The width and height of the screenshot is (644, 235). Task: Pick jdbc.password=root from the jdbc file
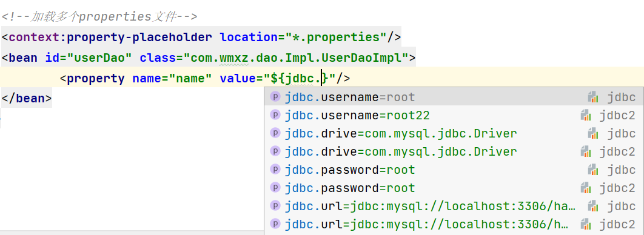pyautogui.click(x=454, y=170)
